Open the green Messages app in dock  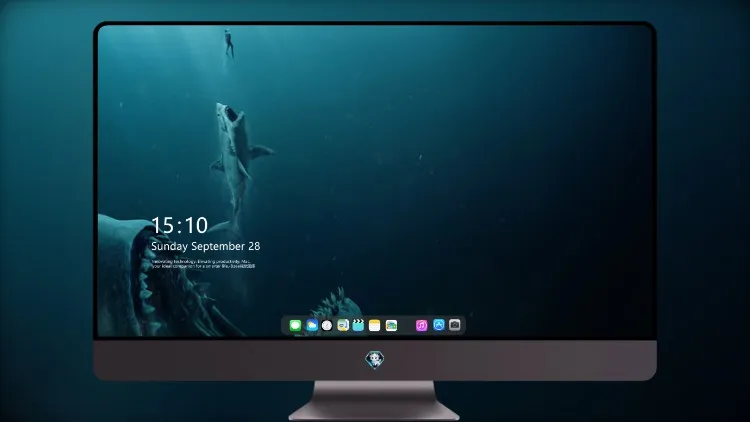[x=295, y=325]
